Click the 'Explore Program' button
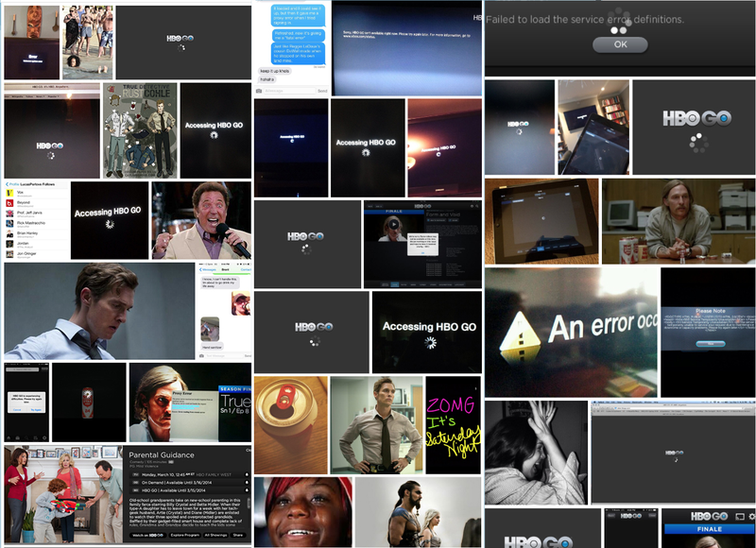The image size is (756, 548). (184, 535)
